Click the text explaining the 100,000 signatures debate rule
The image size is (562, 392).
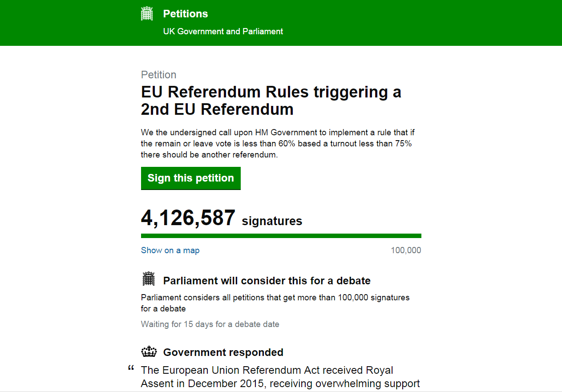click(275, 303)
